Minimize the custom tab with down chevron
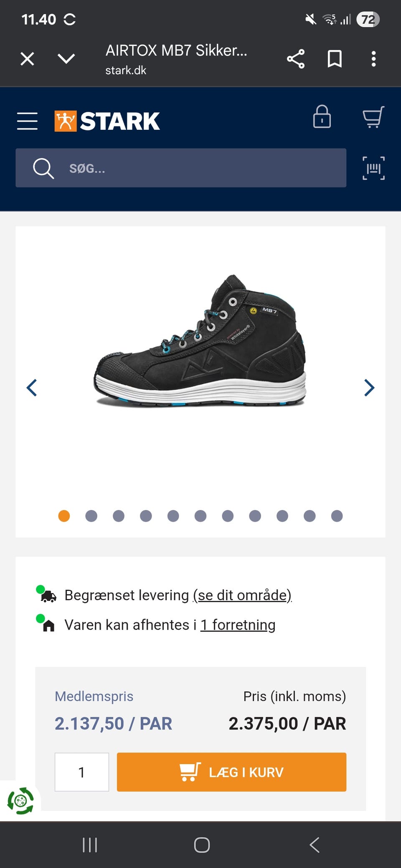Screen dimensions: 401x868 pos(66,59)
